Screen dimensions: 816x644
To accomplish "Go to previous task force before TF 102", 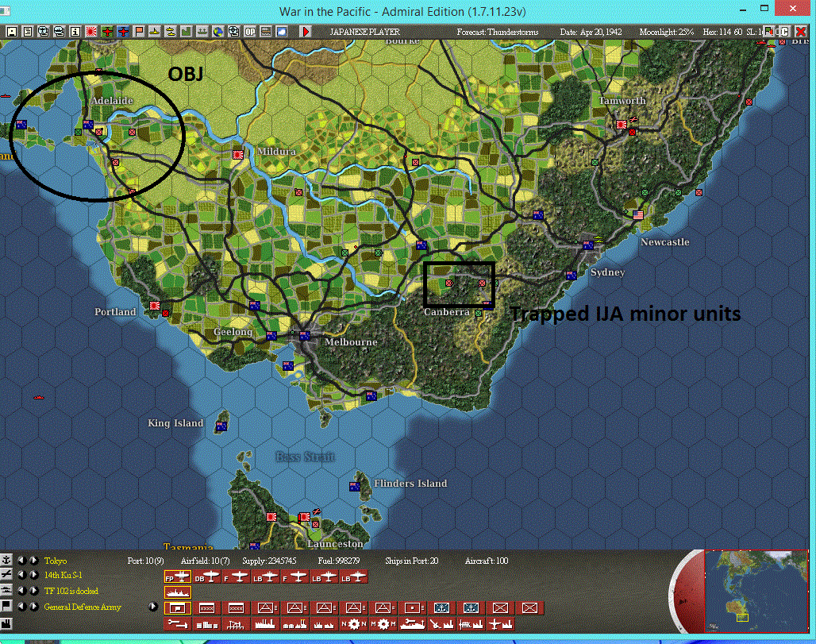I will coord(21,590).
